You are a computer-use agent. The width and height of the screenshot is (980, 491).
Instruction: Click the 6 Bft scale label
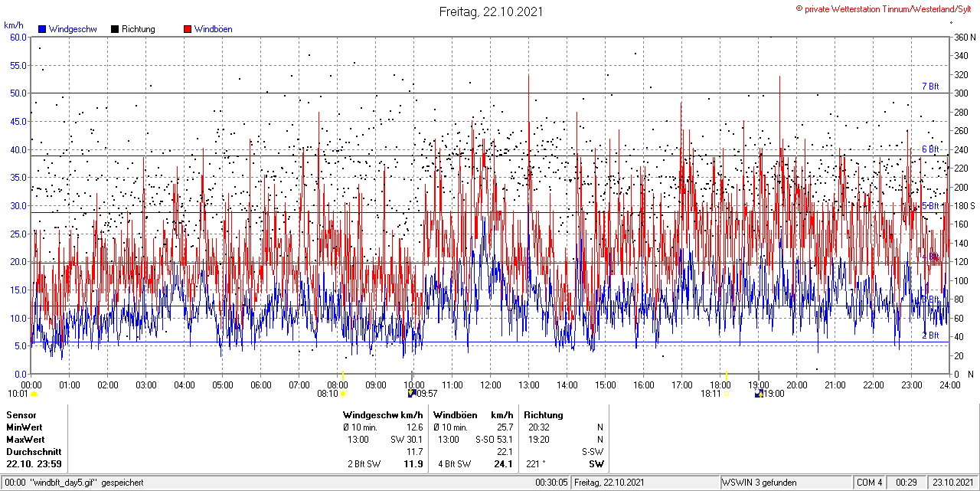(930, 149)
